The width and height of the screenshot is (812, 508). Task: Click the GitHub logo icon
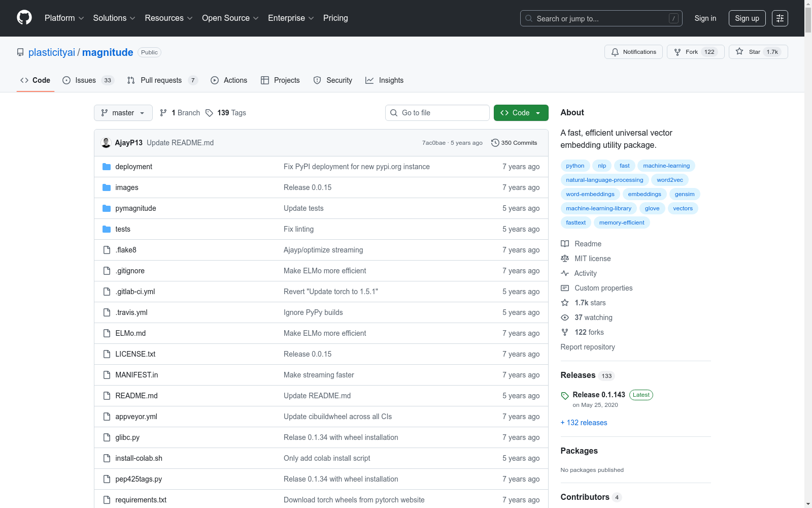[24, 18]
